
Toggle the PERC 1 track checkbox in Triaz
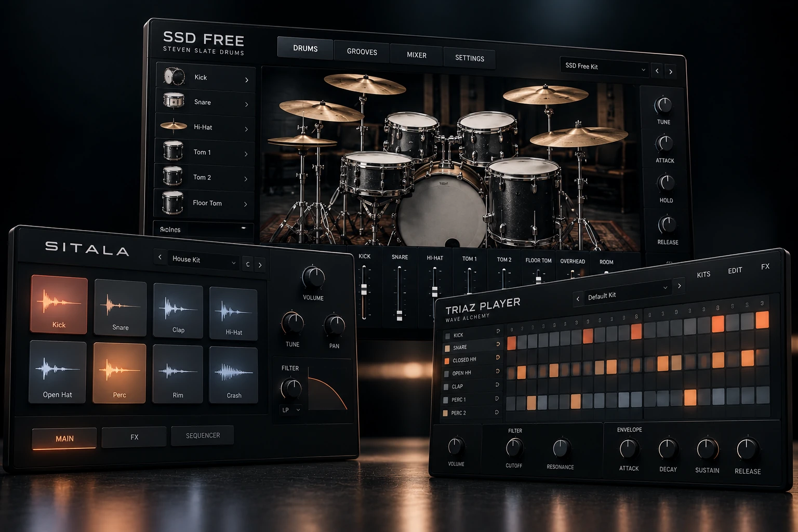(x=446, y=400)
